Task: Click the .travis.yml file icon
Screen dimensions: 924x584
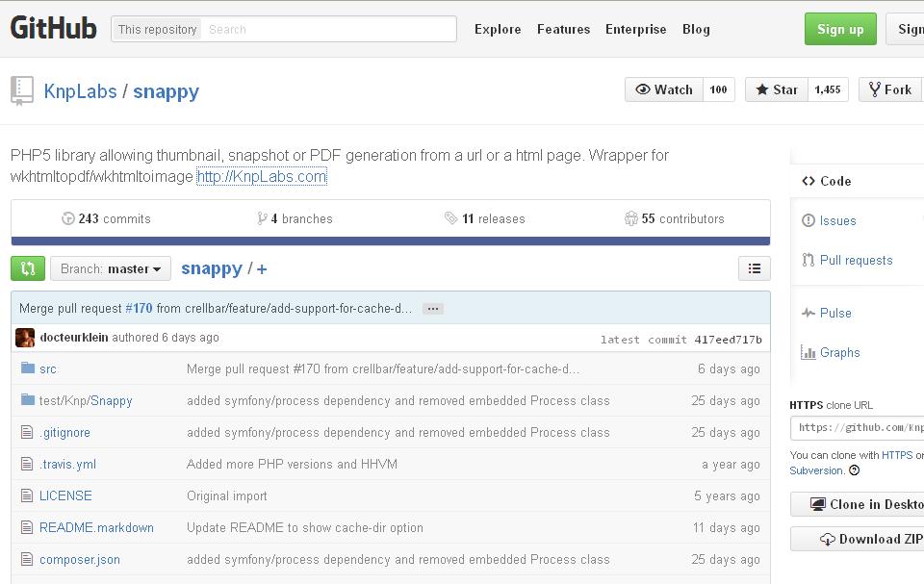Action: pyautogui.click(x=27, y=464)
